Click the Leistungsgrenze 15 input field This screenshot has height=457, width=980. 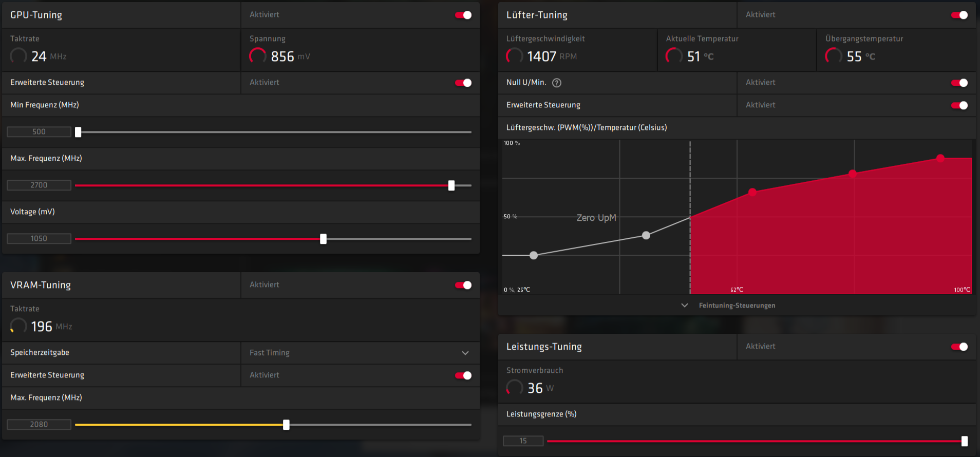(523, 441)
